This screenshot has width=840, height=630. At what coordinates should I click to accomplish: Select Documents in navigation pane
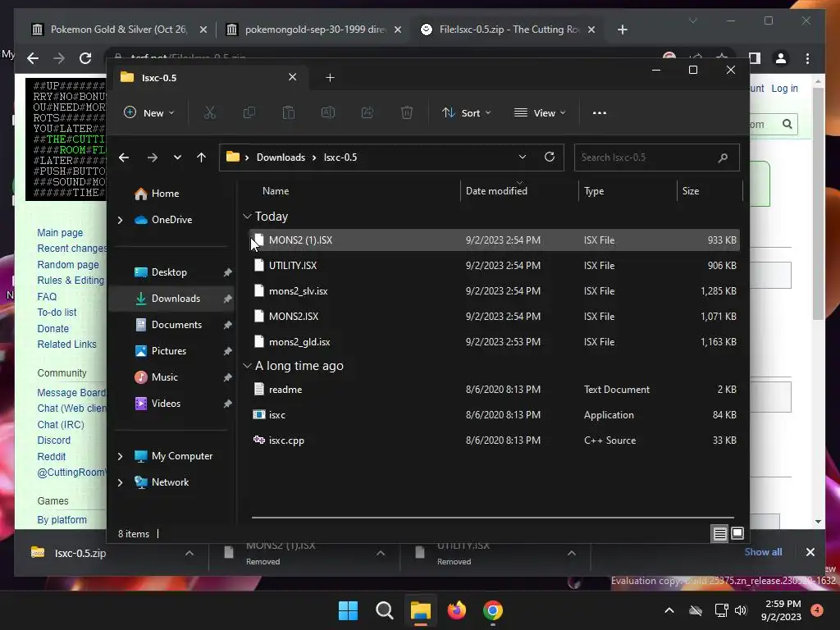(x=176, y=325)
